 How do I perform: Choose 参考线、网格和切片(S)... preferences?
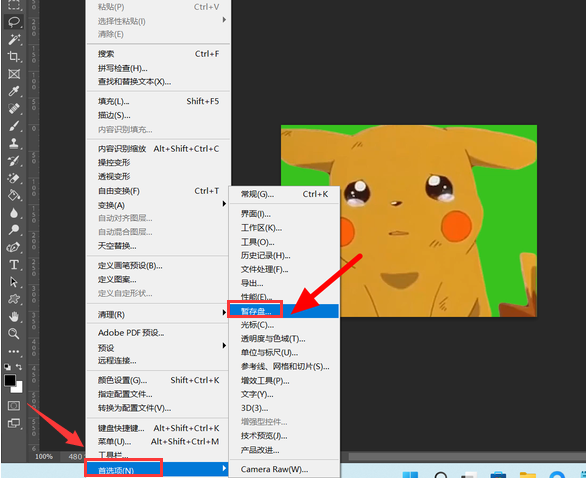284,367
